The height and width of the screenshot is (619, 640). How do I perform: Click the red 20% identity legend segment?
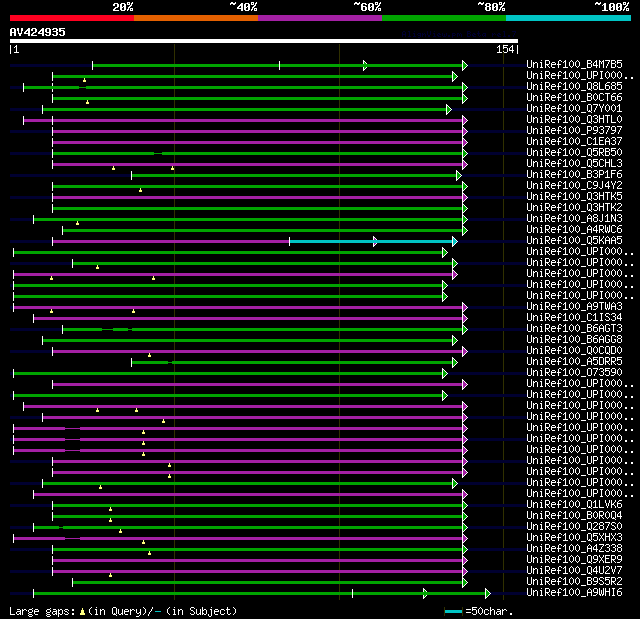pos(72,18)
